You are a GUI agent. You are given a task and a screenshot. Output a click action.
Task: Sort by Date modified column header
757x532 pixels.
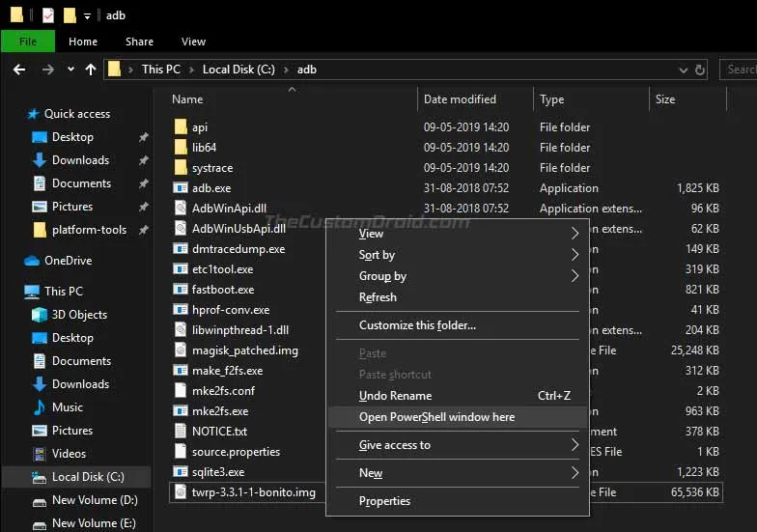460,99
